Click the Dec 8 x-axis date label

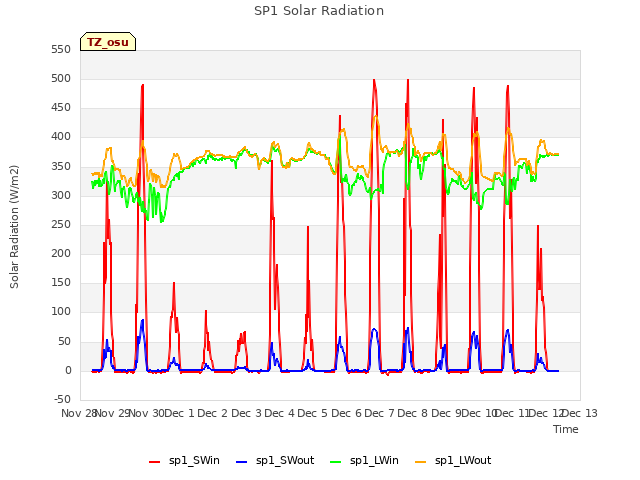(413, 413)
